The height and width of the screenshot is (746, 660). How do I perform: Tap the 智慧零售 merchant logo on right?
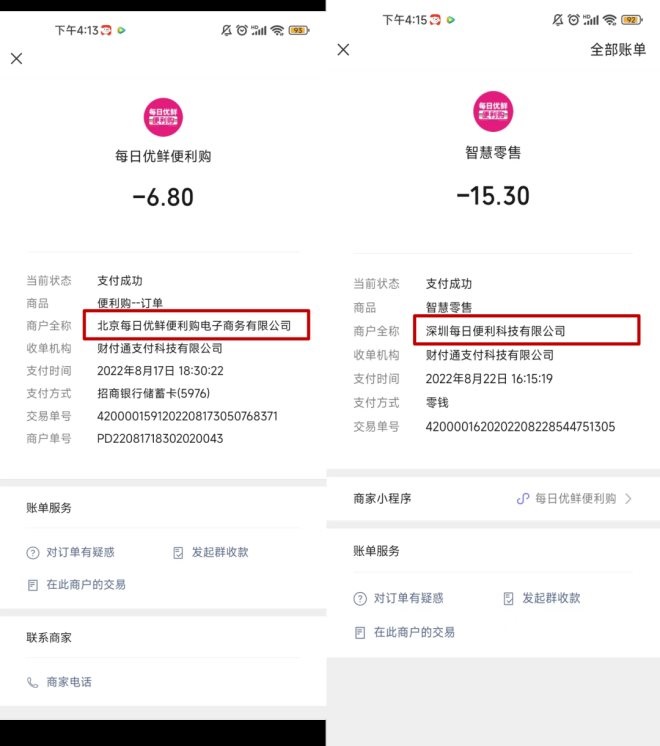493,111
